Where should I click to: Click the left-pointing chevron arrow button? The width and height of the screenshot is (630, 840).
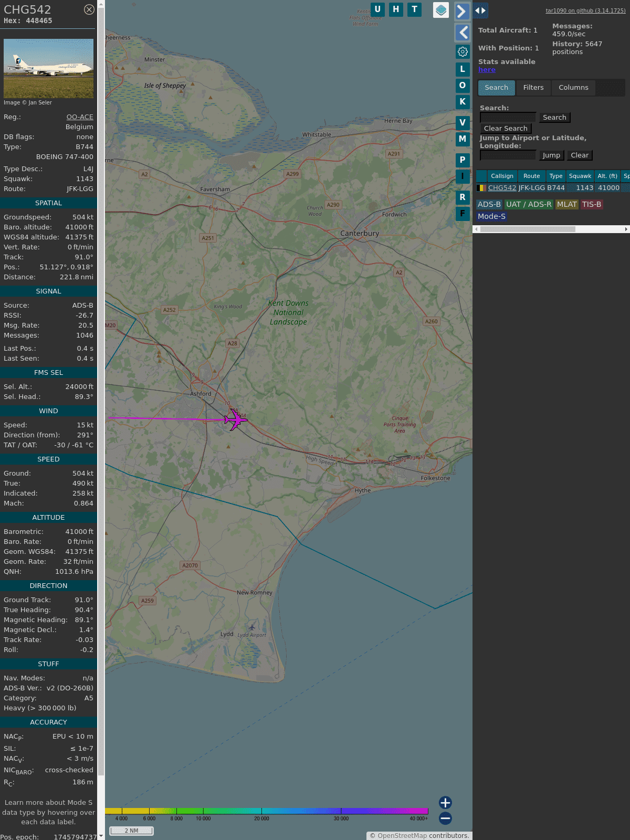pos(462,33)
